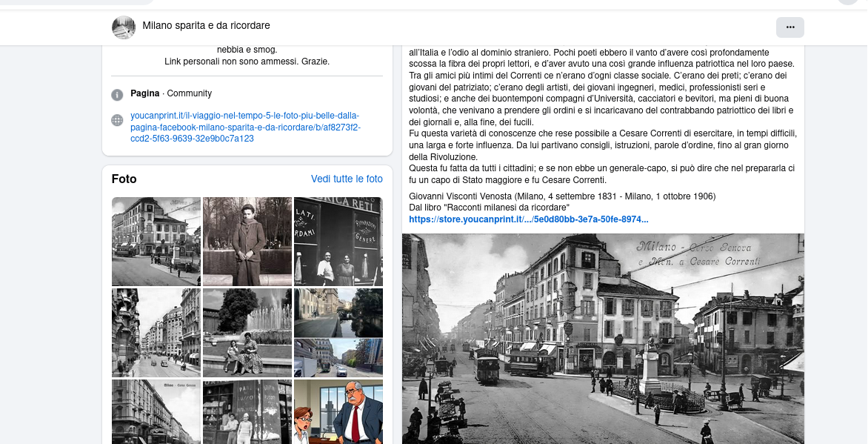Open the youcanprint.it page website link

click(x=244, y=127)
